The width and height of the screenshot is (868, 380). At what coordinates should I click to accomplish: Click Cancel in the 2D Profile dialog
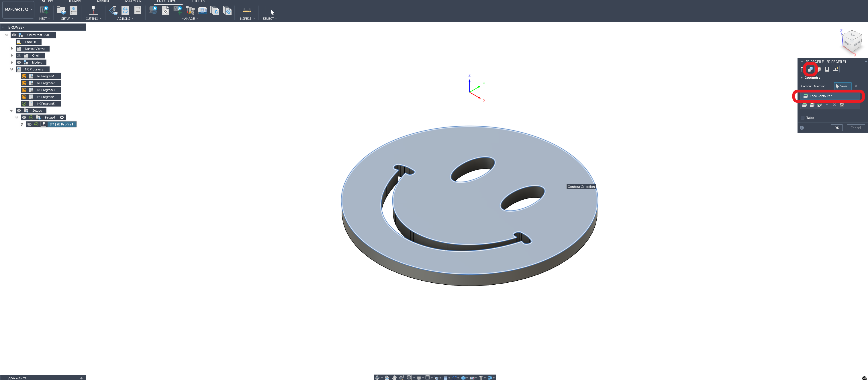(x=855, y=128)
